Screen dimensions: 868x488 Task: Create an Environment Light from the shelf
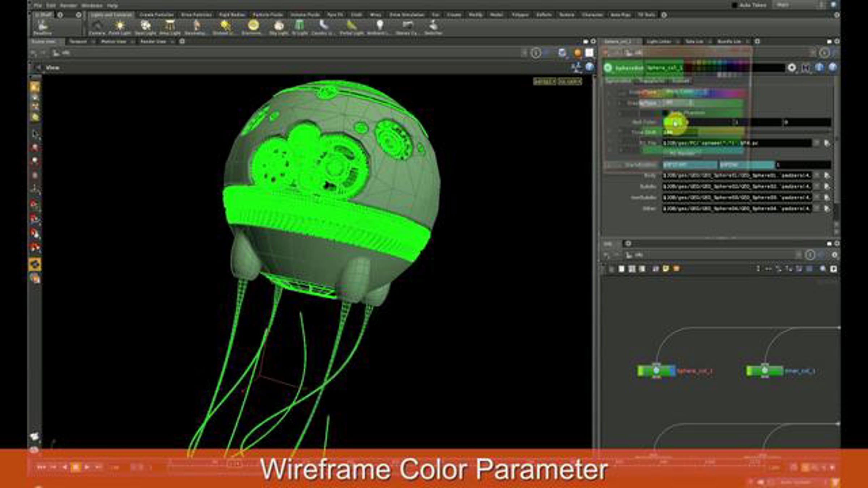253,27
